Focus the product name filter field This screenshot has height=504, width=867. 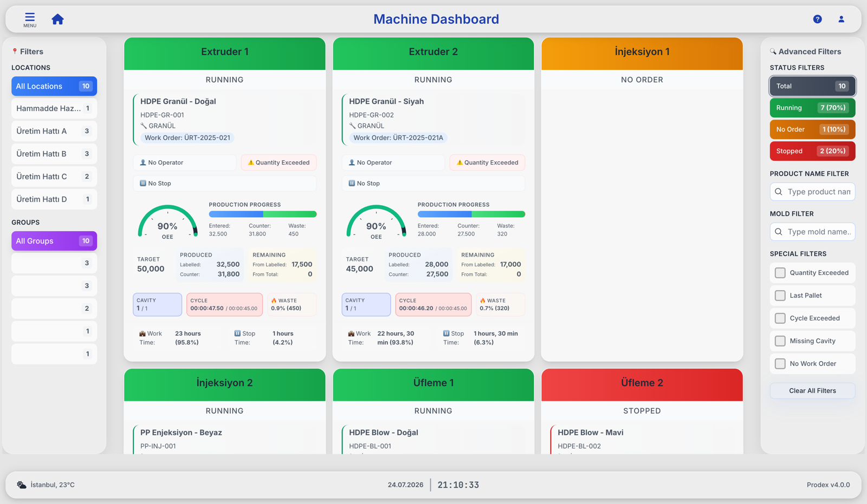[x=812, y=192]
